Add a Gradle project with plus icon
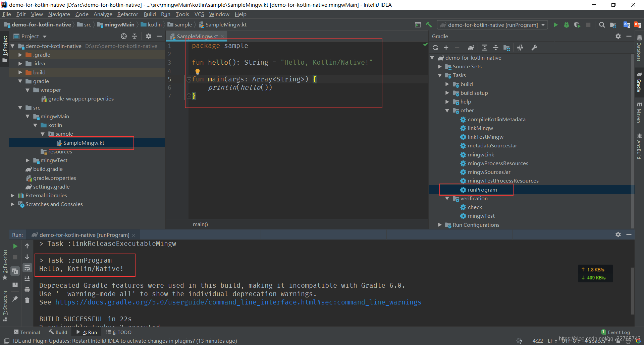Image resolution: width=644 pixels, height=345 pixels. point(446,48)
